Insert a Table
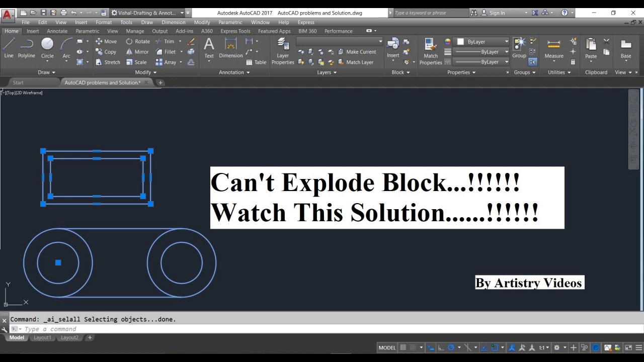 [x=256, y=62]
